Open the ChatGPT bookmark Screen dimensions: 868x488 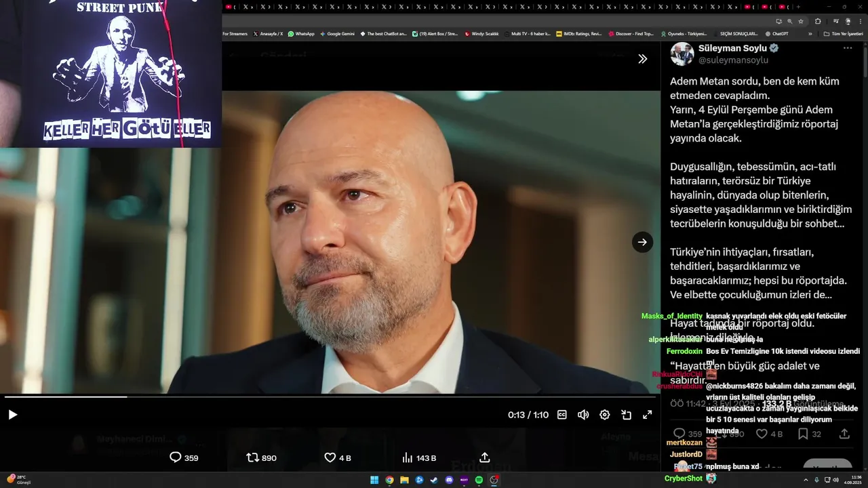point(776,33)
